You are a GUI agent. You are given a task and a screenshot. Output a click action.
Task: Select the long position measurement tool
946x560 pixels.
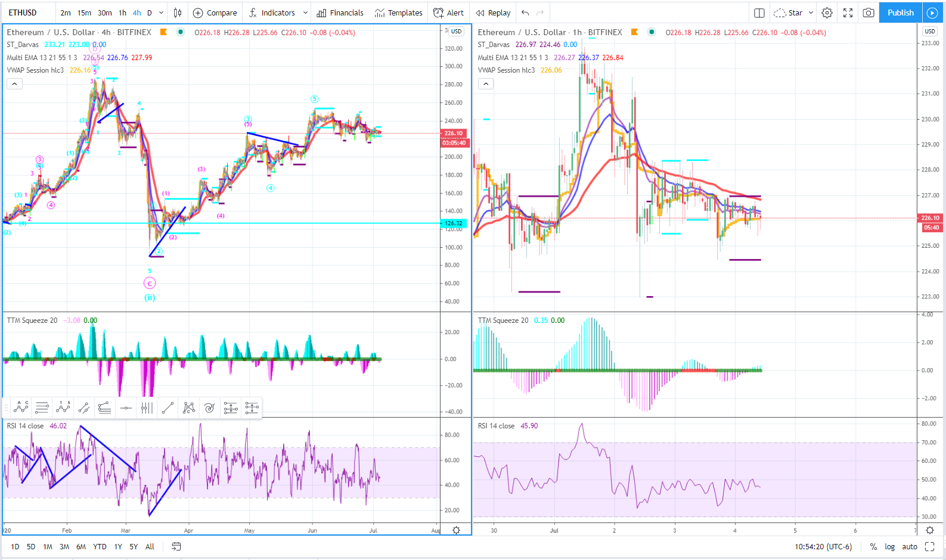(x=231, y=407)
